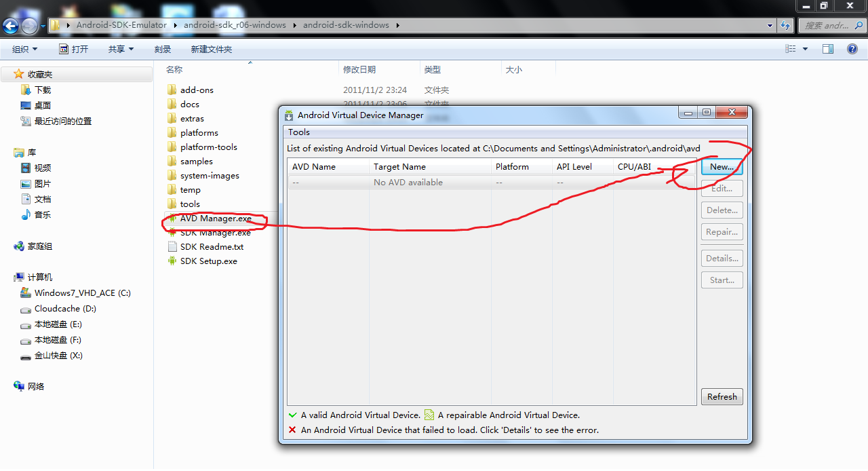The image size is (868, 471).
Task: Click the Explorer forward navigation arrow
Action: [x=29, y=26]
